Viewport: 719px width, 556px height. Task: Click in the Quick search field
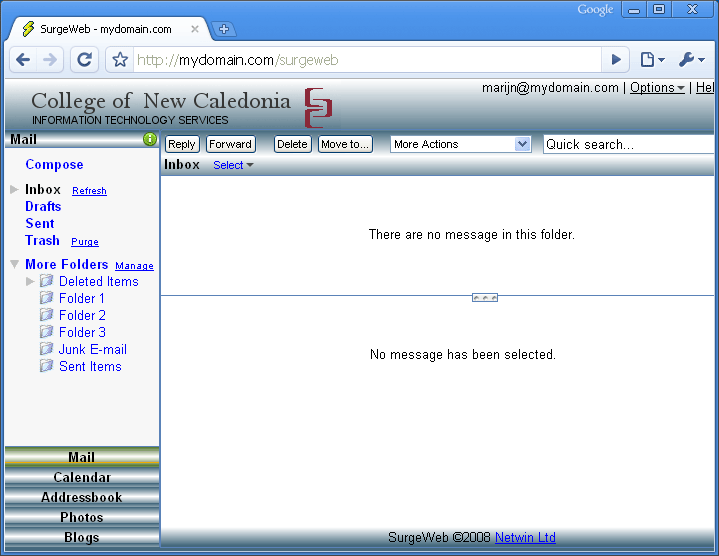click(x=628, y=144)
